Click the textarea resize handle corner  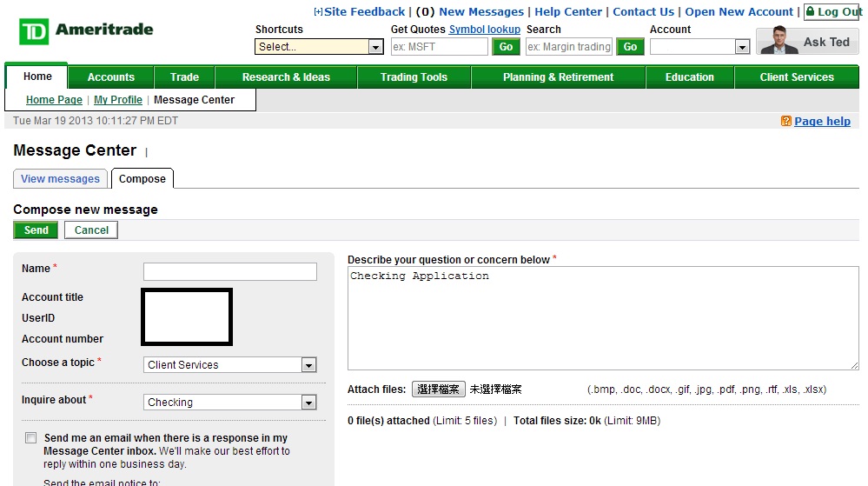854,365
